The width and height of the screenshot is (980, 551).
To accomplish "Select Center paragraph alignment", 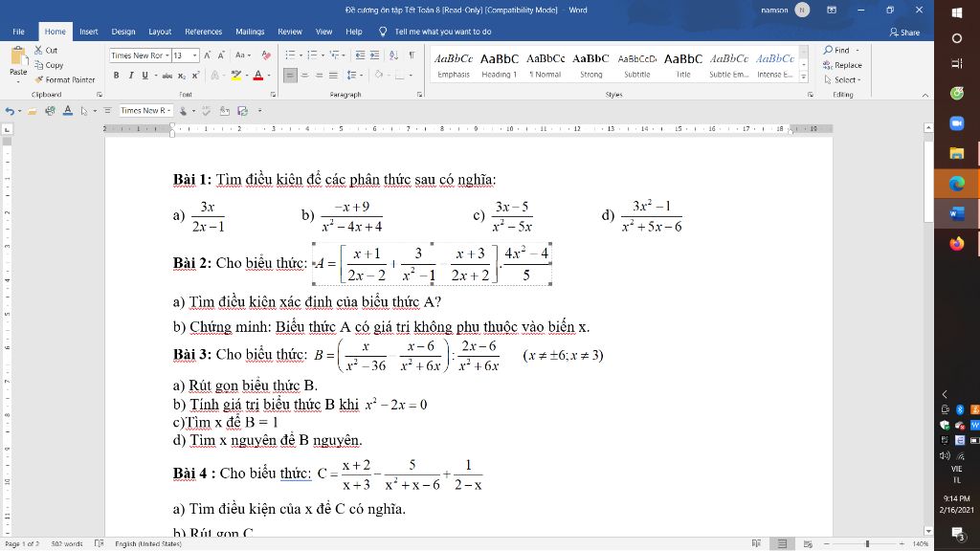I will (305, 76).
